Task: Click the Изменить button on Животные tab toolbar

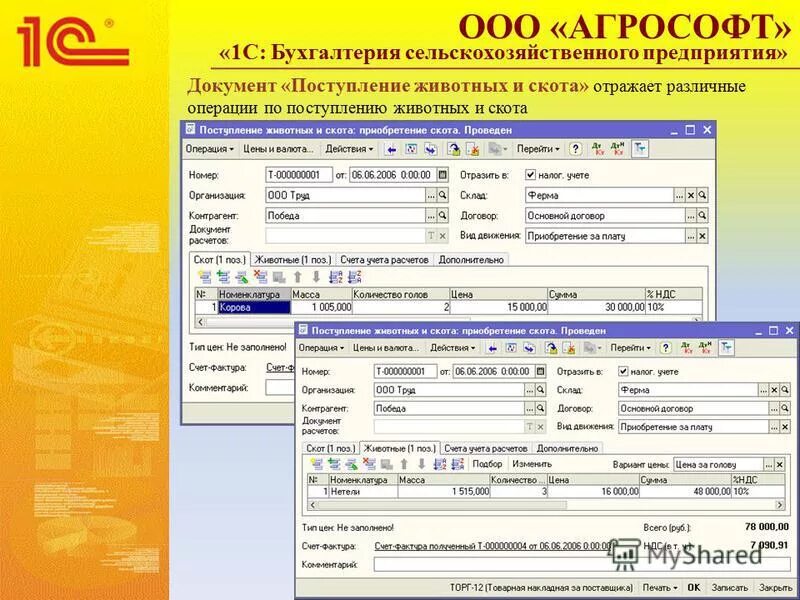Action: [x=532, y=464]
